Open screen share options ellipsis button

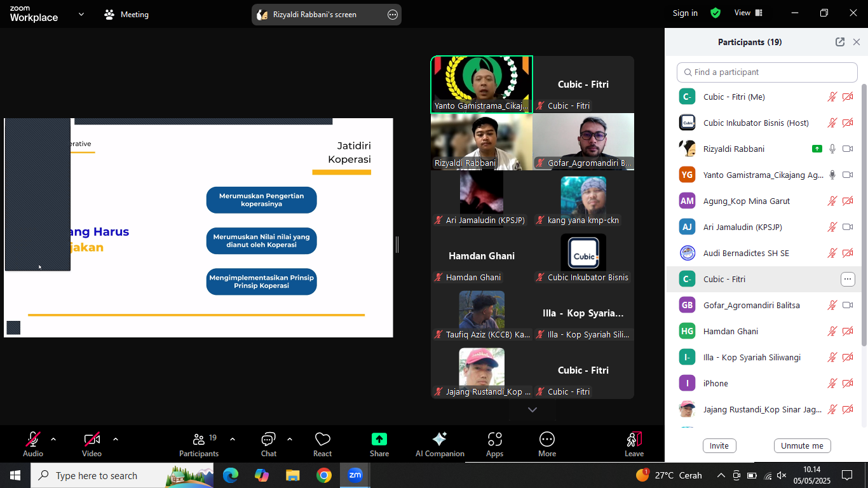[393, 15]
